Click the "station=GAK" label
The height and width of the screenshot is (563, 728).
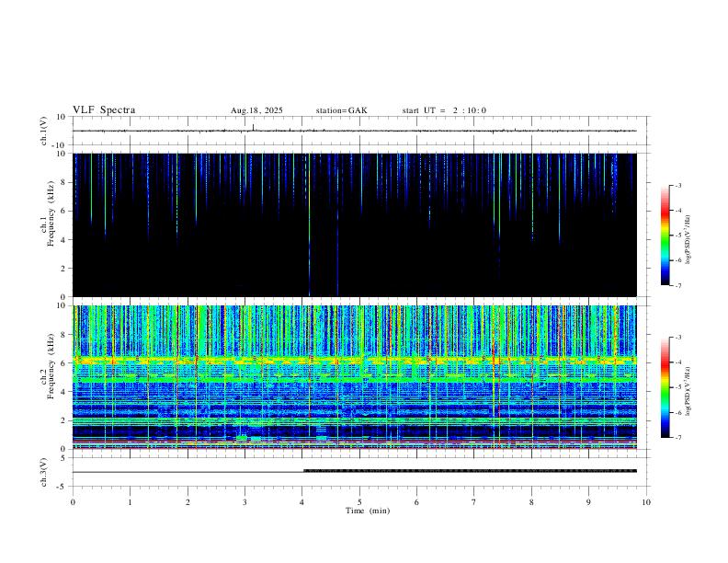click(x=341, y=110)
